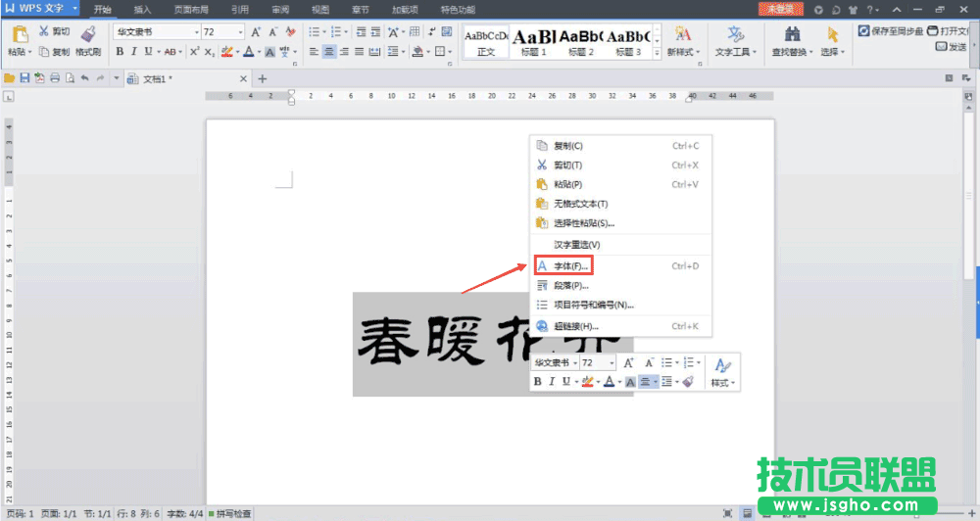Click the 未登录 login button
Screen dimensions: 980x521
pyautogui.click(x=781, y=9)
